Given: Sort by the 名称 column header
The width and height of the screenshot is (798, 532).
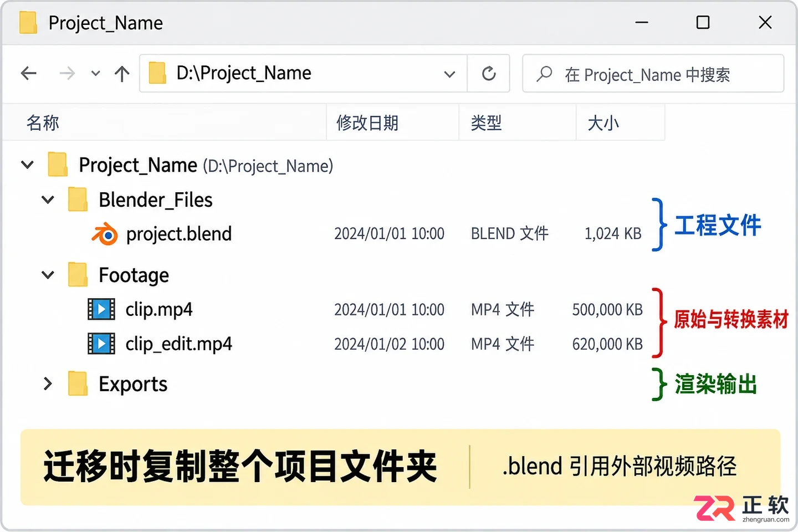Looking at the screenshot, I should point(43,122).
